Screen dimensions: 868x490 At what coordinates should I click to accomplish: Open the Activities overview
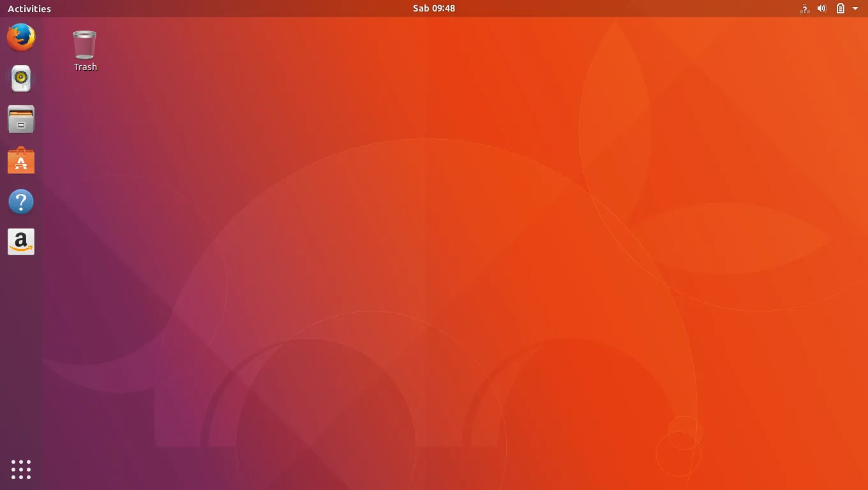click(29, 8)
